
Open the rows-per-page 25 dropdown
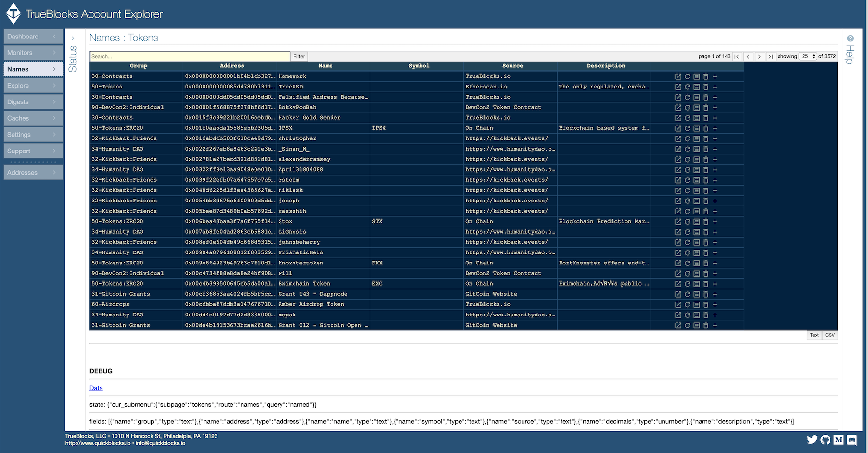(x=808, y=56)
